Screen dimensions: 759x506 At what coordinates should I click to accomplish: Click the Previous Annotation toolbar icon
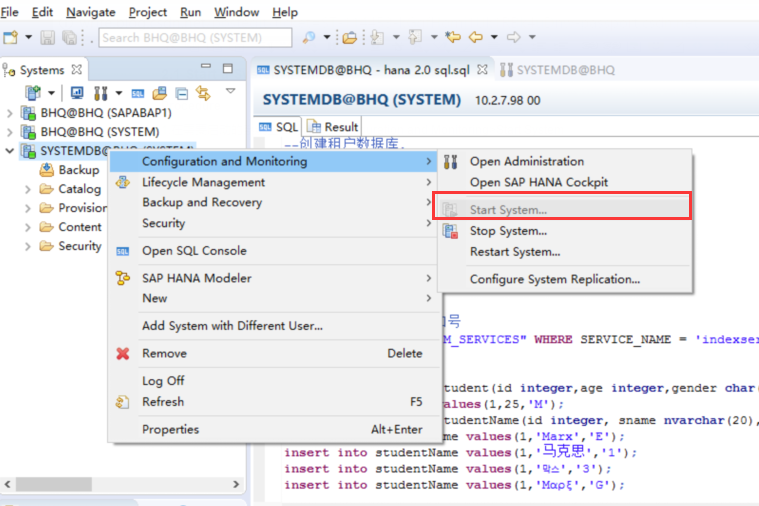point(415,37)
